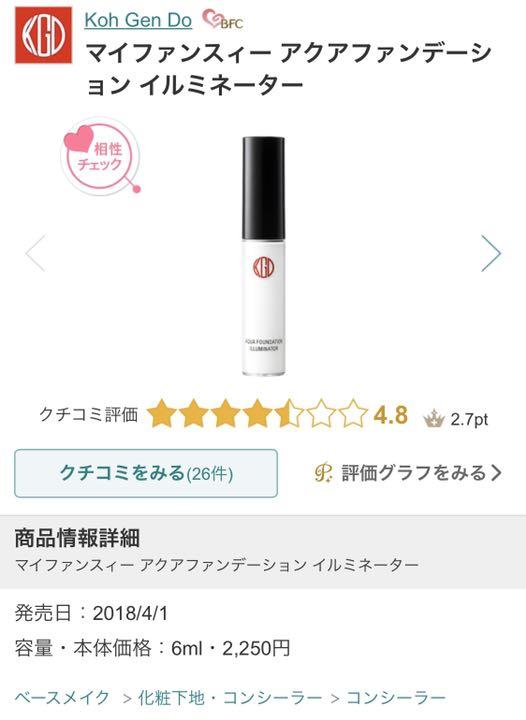526x720 pixels.
Task: Click the 4.8 rating score number
Action: 391,415
